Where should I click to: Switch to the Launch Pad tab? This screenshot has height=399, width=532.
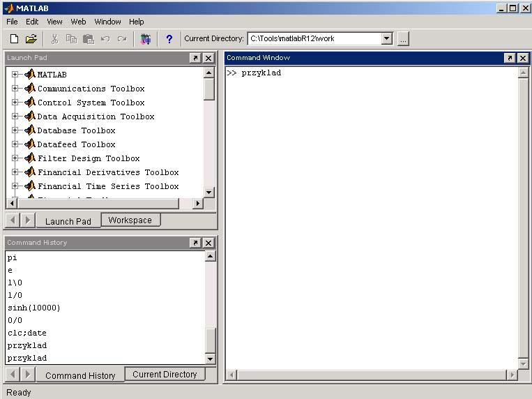coord(68,221)
